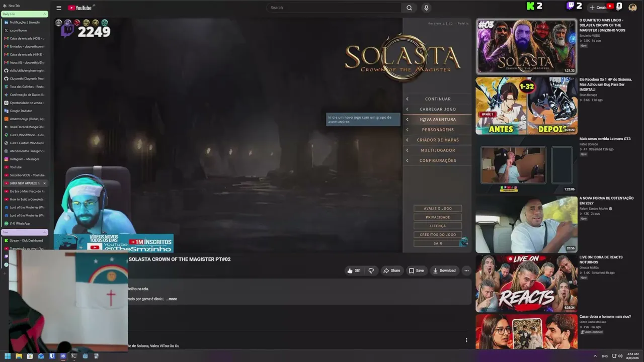Open A NOVA FORMA DE OSTENTAÇÃO thumbnail
This screenshot has width=644, height=362.
pos(526,224)
